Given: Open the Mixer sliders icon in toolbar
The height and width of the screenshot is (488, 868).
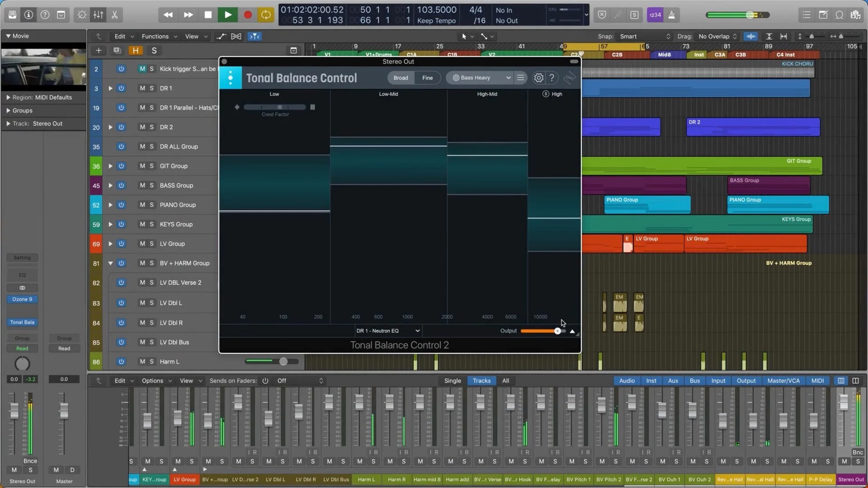Looking at the screenshot, I should coord(98,15).
